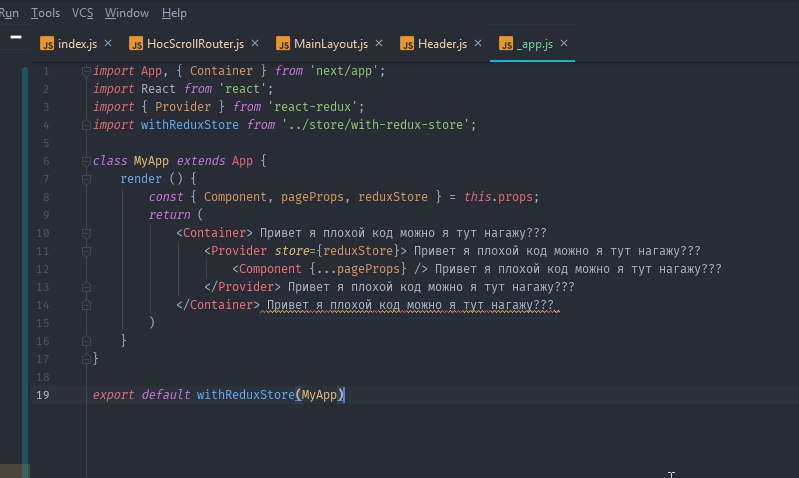Switch to the index.js tab

(77, 44)
